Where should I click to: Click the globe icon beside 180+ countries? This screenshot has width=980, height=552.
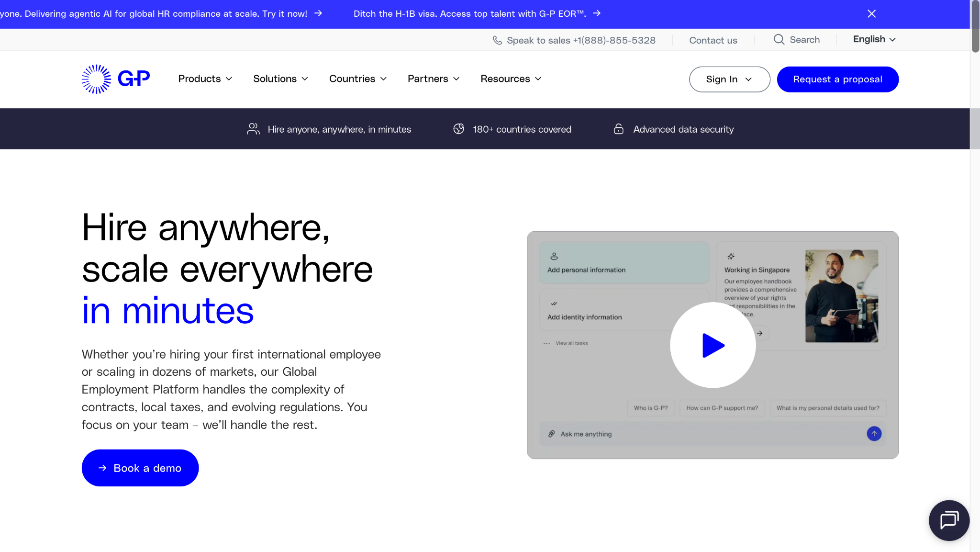click(x=458, y=129)
